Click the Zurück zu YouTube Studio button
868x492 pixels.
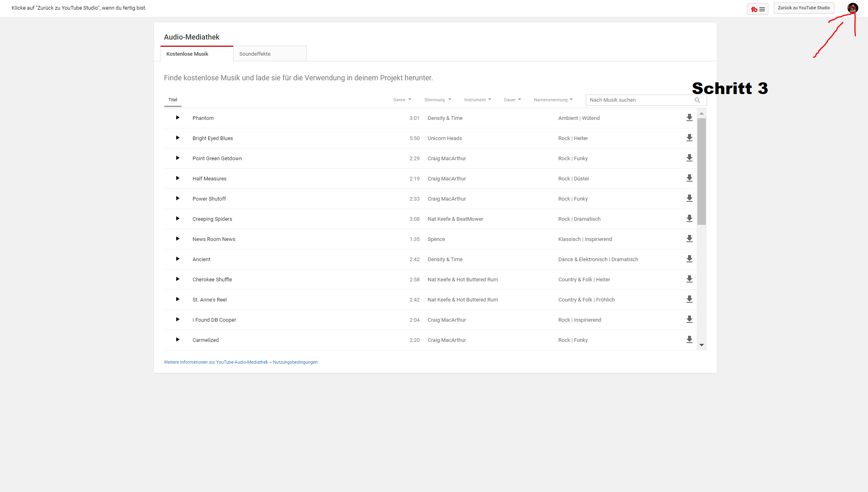[x=803, y=8]
